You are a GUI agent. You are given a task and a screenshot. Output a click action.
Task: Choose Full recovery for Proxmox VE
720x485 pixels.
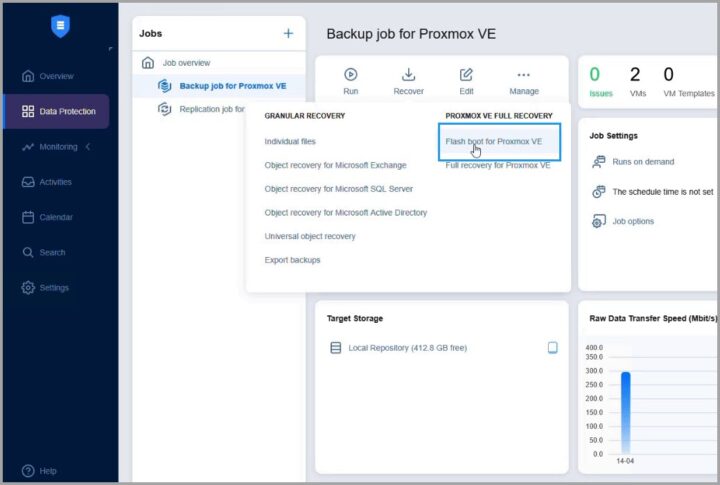click(x=498, y=165)
